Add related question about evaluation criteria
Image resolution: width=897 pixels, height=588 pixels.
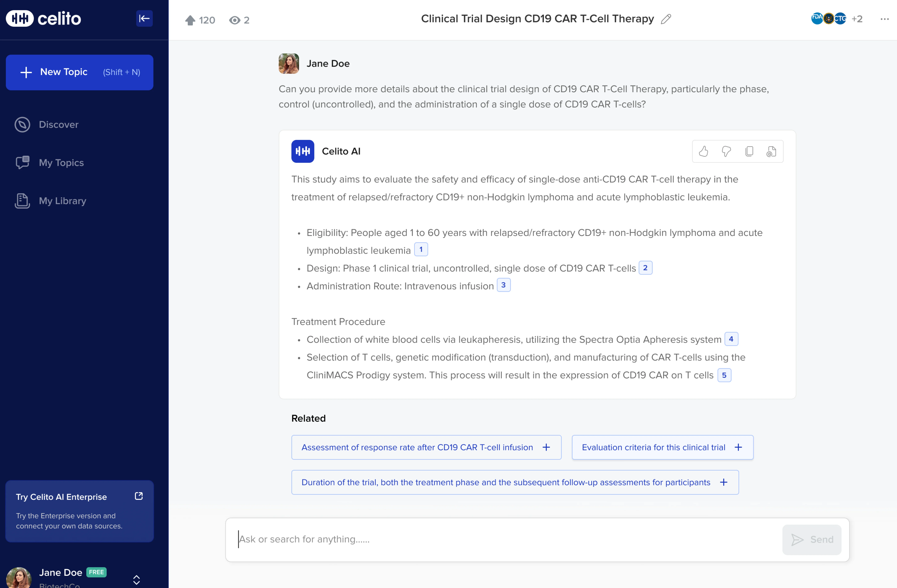pos(662,447)
